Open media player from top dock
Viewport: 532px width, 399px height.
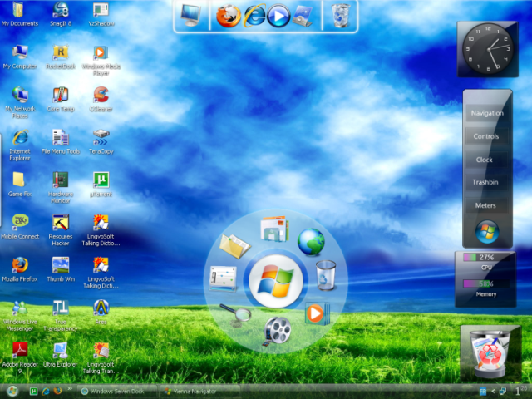click(x=278, y=16)
